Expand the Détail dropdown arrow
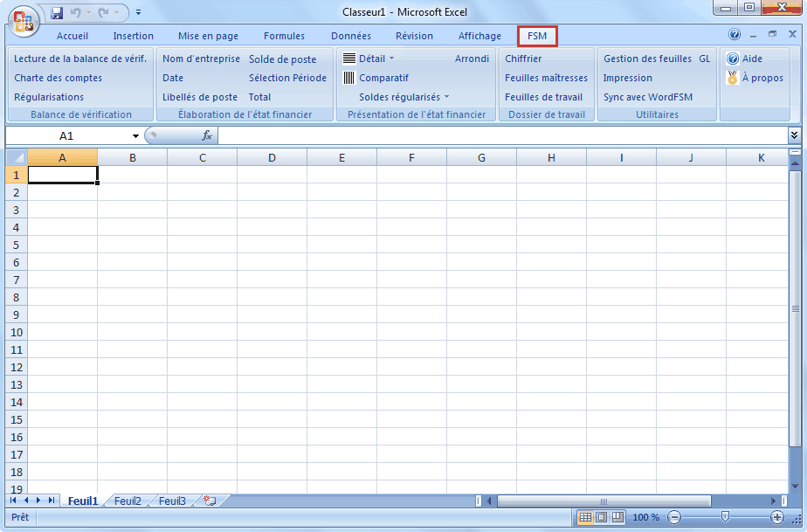The width and height of the screenshot is (807, 532). [x=391, y=59]
